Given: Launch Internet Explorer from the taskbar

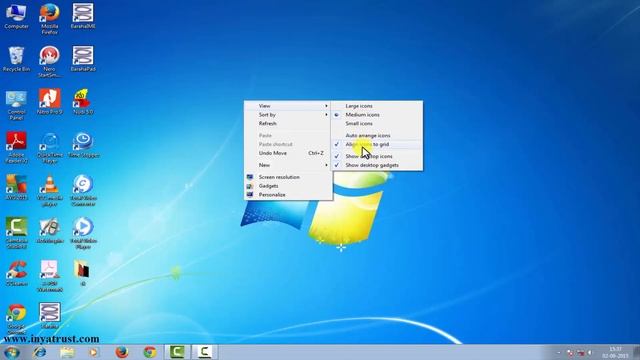Looking at the screenshot, I should click(40, 352).
